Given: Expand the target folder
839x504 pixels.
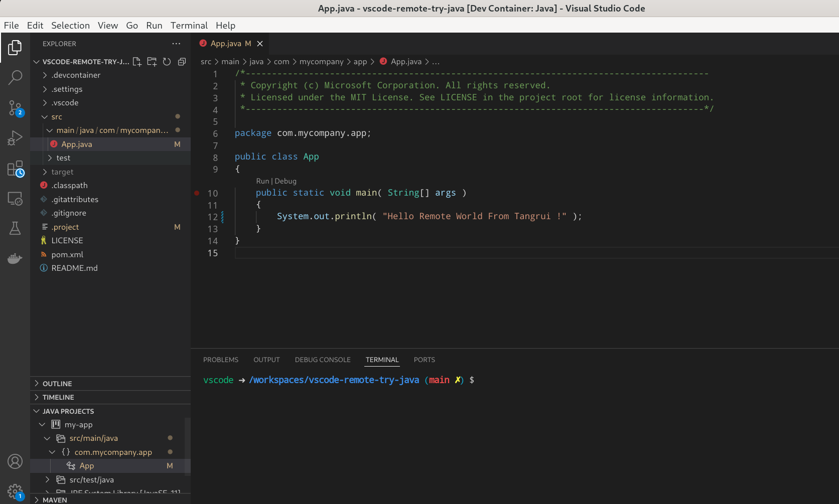Looking at the screenshot, I should [x=110, y=172].
